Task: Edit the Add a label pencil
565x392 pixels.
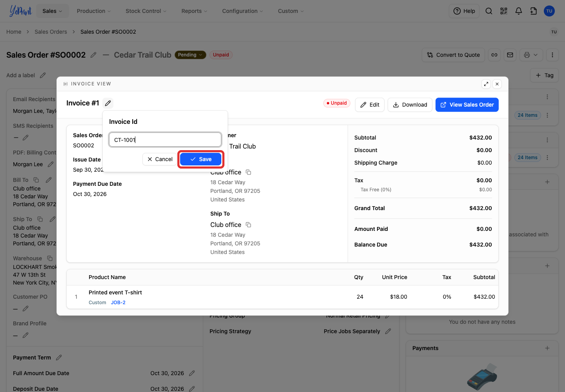Action: click(43, 75)
